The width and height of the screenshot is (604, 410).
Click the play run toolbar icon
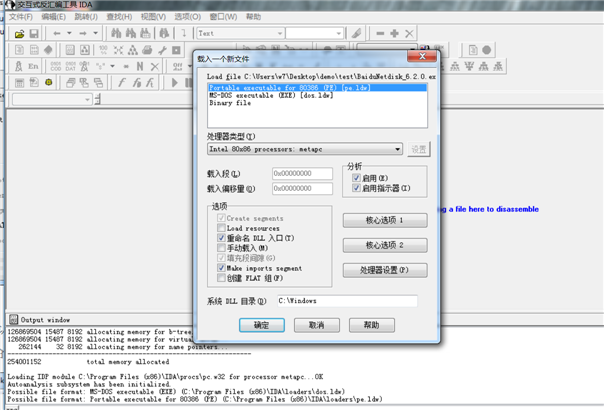point(174,82)
